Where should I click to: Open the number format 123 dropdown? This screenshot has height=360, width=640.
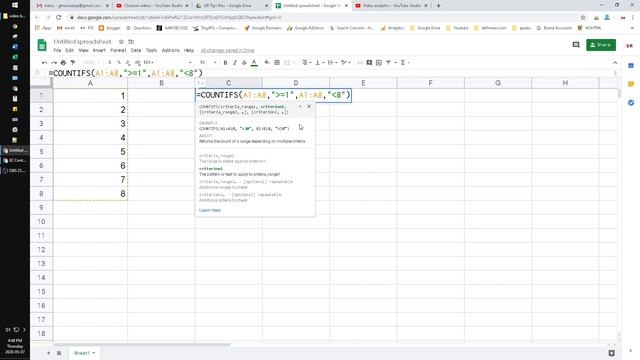point(149,62)
